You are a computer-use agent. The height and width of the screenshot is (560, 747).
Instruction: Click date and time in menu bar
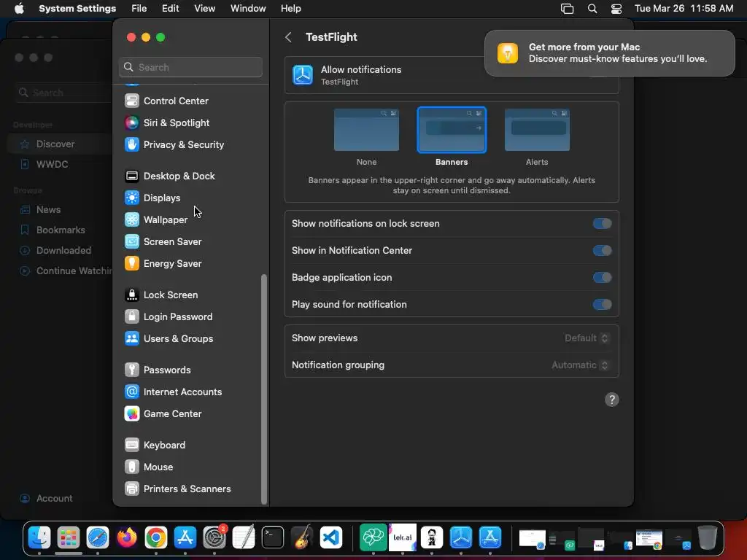coord(684,9)
